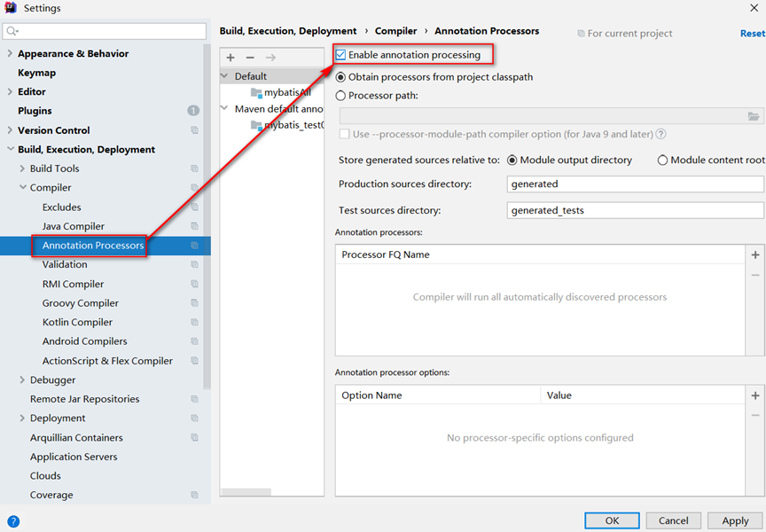The width and height of the screenshot is (766, 532).
Task: Click the project-level icon next to Android Compilers
Action: click(x=194, y=341)
